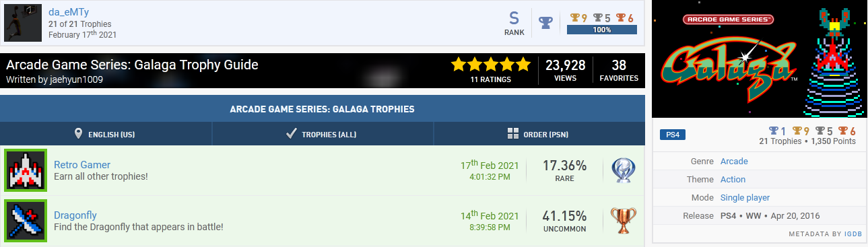
Task: Click the gold trophy count icon in the profile bar
Action: (x=574, y=17)
